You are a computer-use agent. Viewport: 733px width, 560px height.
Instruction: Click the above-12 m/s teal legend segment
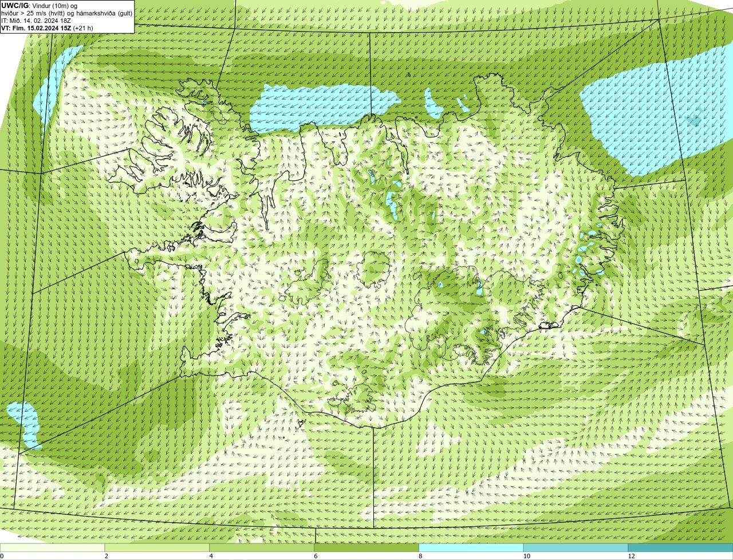point(680,547)
